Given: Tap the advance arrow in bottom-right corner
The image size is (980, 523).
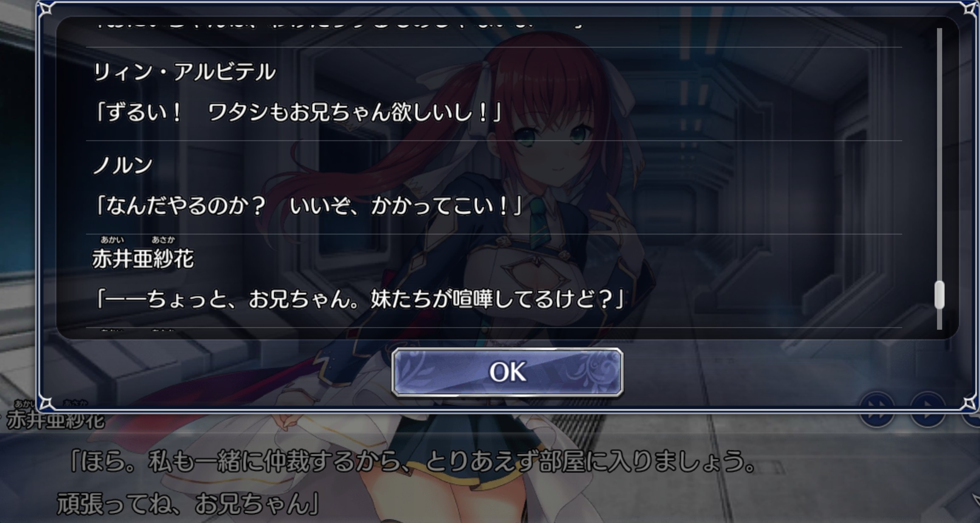Looking at the screenshot, I should (975, 501).
